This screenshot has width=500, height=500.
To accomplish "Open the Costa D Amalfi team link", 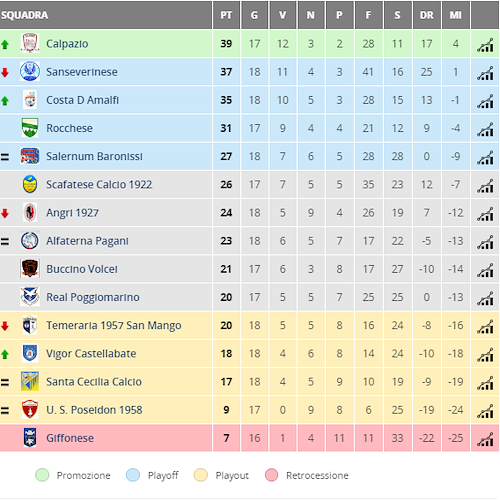I will [x=82, y=100].
